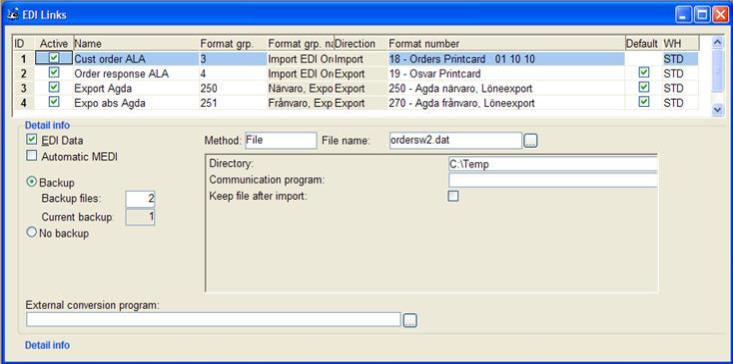The height and width of the screenshot is (364, 733).
Task: Click row ID number 3
Action: tap(23, 88)
